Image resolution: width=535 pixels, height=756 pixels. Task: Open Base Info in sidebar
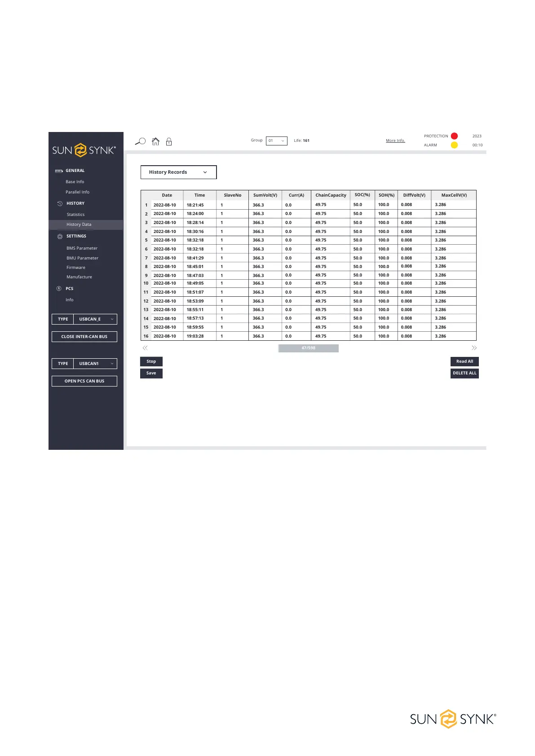point(75,182)
